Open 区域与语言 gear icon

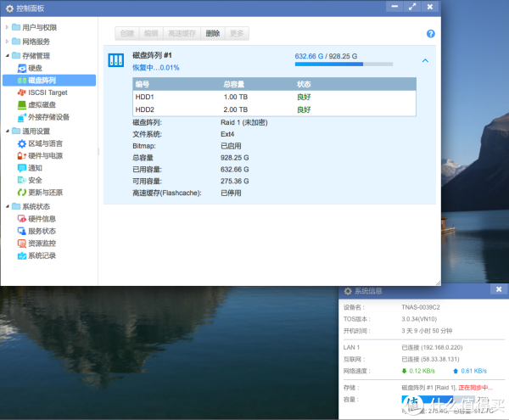click(22, 143)
